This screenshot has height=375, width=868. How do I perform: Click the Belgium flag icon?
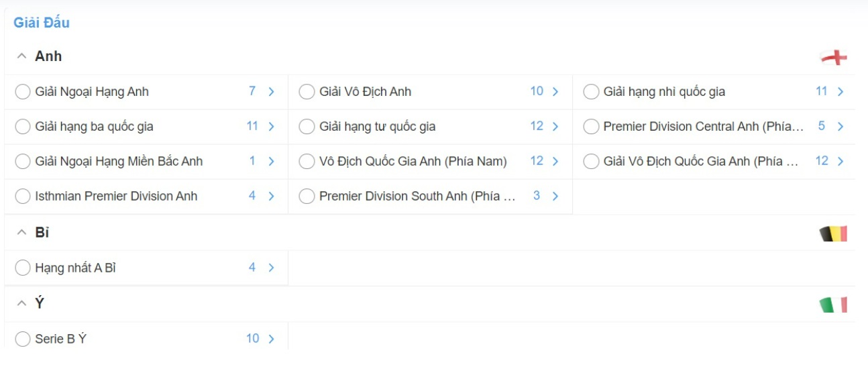click(x=834, y=233)
